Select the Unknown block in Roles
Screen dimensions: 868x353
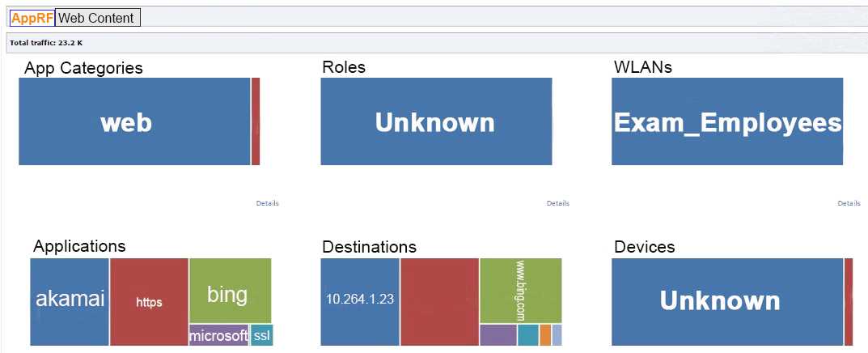click(x=436, y=121)
